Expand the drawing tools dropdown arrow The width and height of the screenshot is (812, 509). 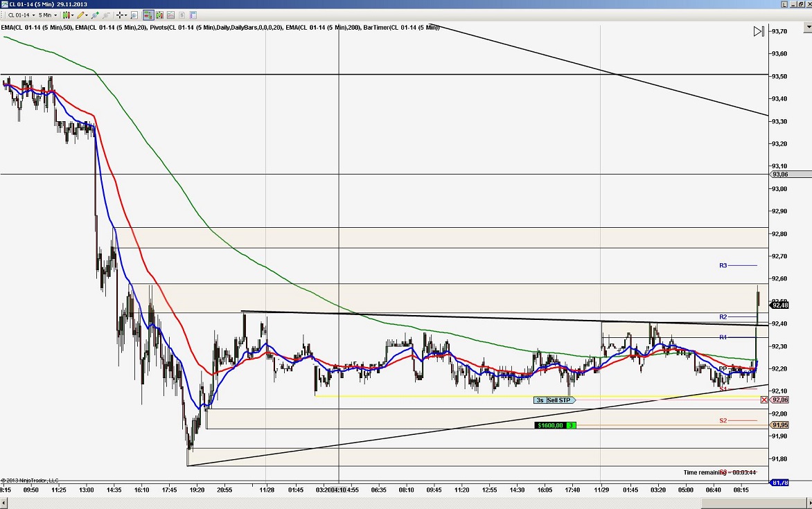click(86, 15)
